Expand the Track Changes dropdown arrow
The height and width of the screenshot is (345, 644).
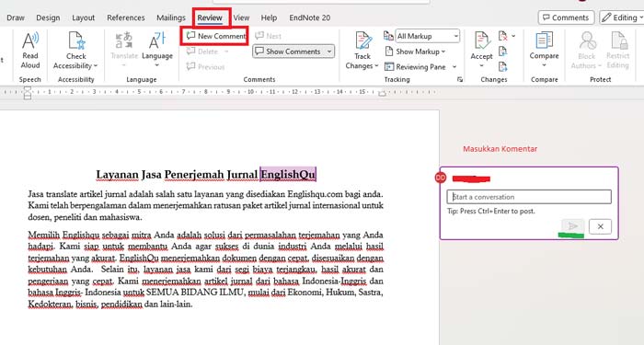point(376,65)
